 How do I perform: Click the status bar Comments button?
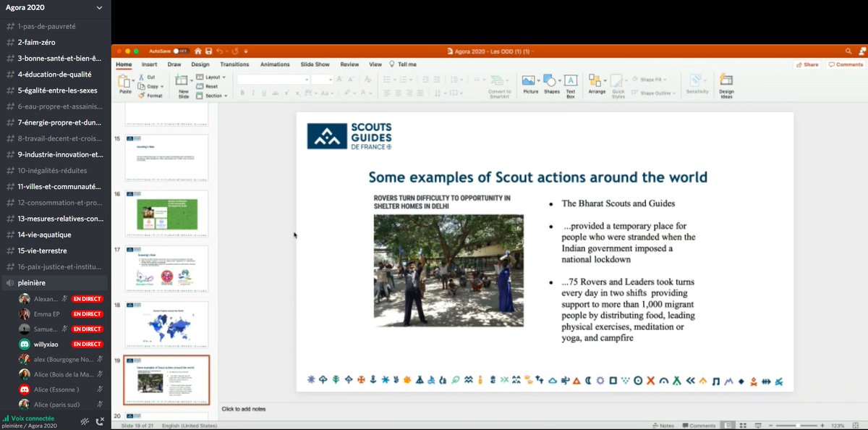point(700,426)
